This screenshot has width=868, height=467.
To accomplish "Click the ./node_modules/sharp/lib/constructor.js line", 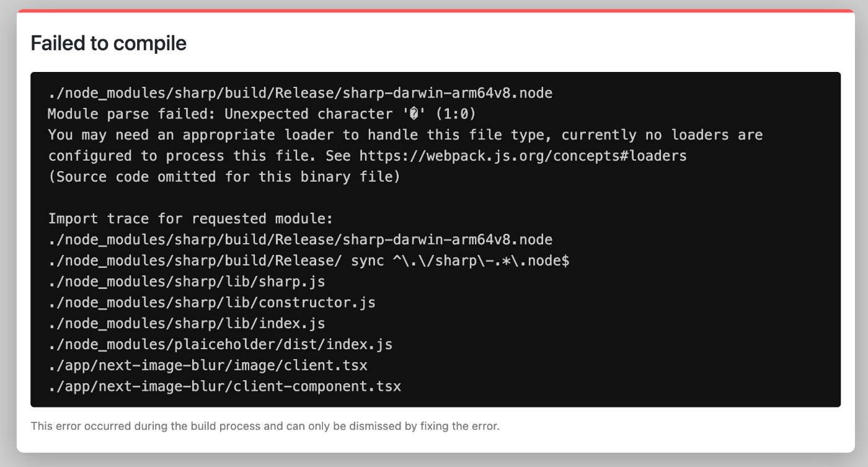I will (x=212, y=303).
